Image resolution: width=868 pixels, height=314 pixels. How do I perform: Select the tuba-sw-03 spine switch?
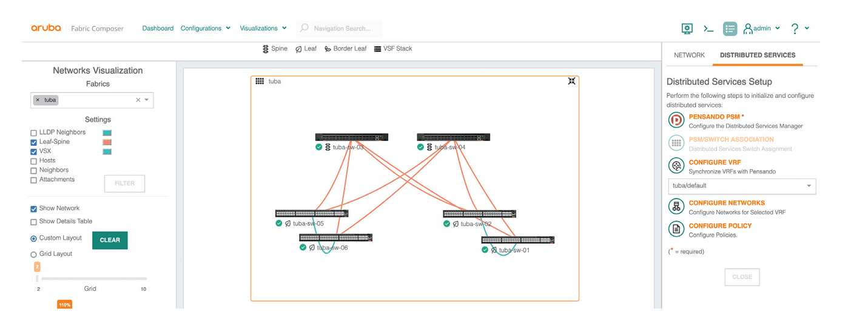pos(351,137)
